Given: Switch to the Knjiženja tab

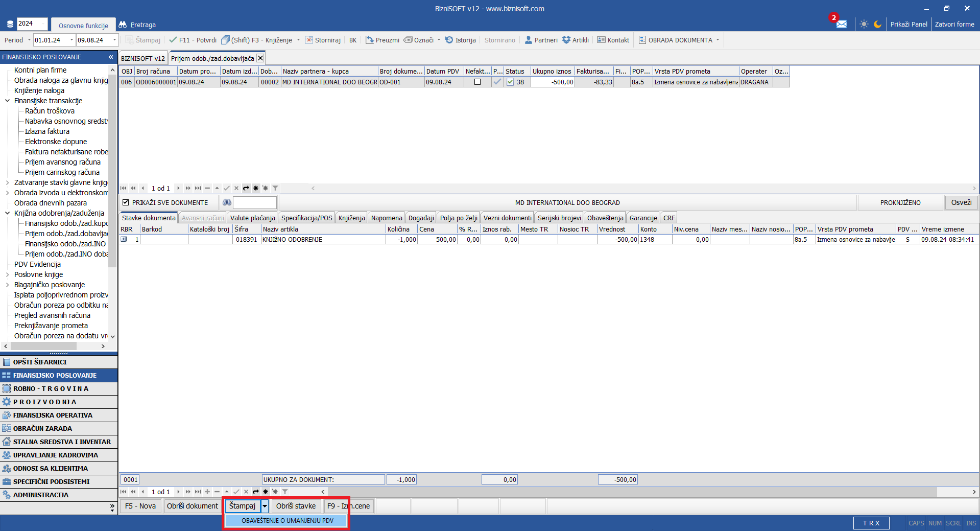Looking at the screenshot, I should [x=351, y=218].
